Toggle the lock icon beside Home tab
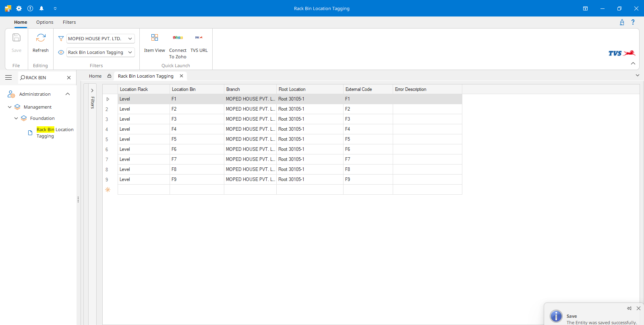Viewport: 644px width, 325px height. pos(109,76)
